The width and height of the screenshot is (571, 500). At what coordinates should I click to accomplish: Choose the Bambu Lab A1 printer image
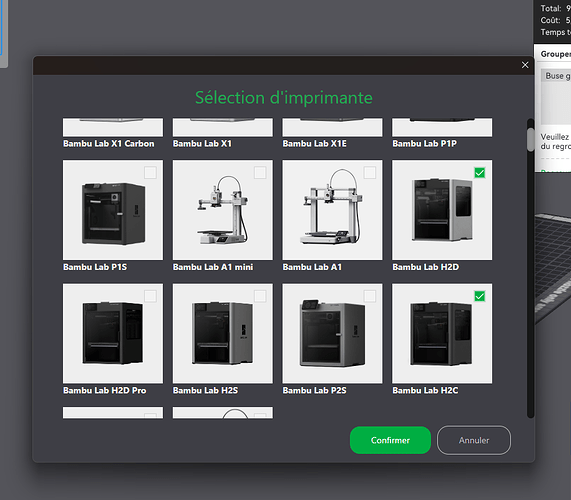click(332, 210)
